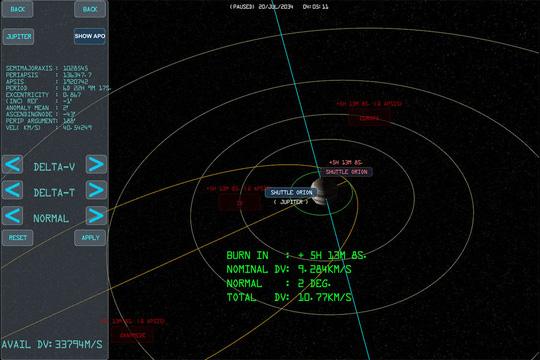Apply the planned burn with APPLY
Image resolution: width=540 pixels, height=360 pixels.
click(90, 238)
